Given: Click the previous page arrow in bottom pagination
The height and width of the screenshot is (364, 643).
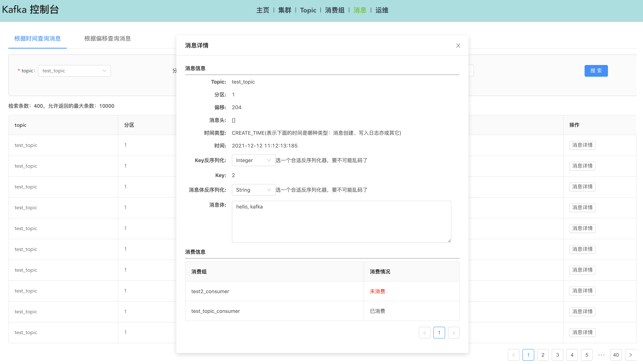Looking at the screenshot, I should point(514,355).
